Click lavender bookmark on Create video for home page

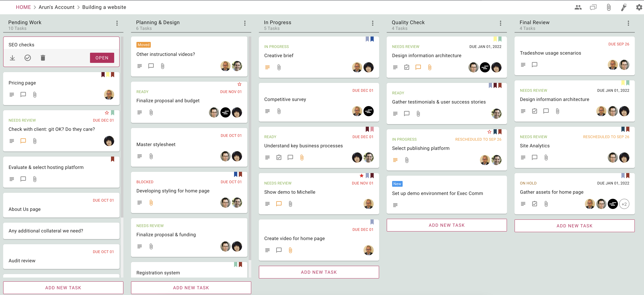click(x=372, y=222)
